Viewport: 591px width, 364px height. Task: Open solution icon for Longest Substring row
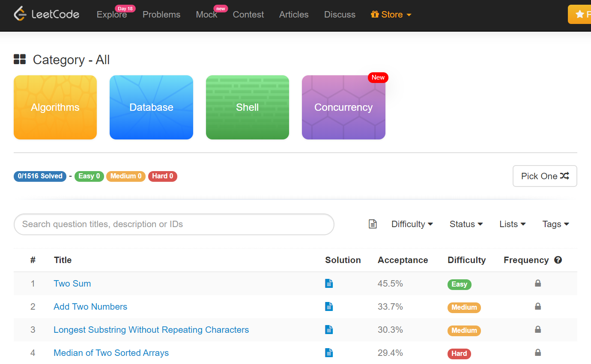[x=329, y=329]
